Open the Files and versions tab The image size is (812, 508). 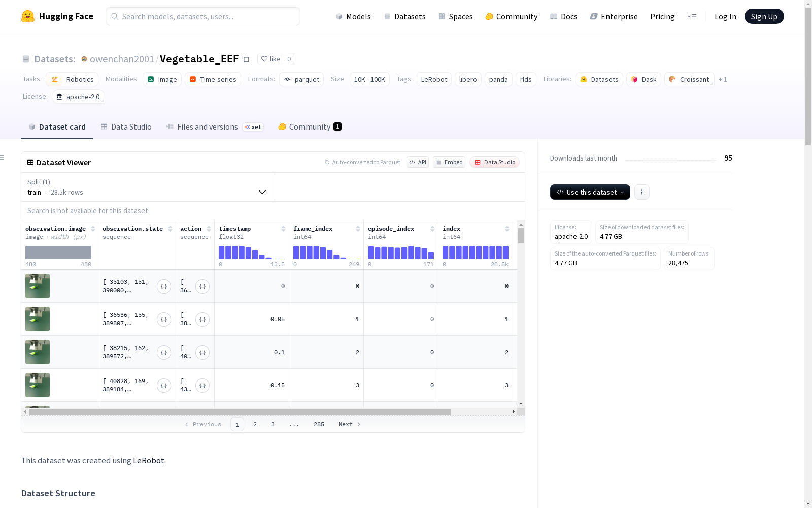pos(215,127)
